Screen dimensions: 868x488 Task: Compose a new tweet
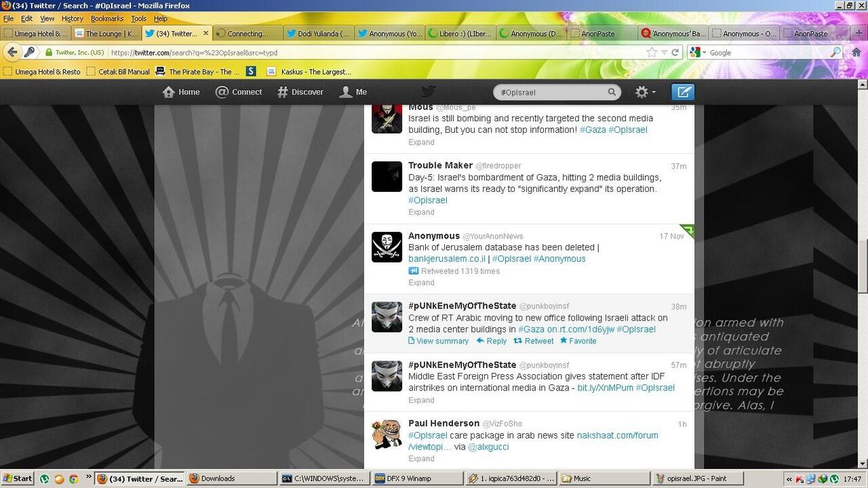tap(683, 92)
